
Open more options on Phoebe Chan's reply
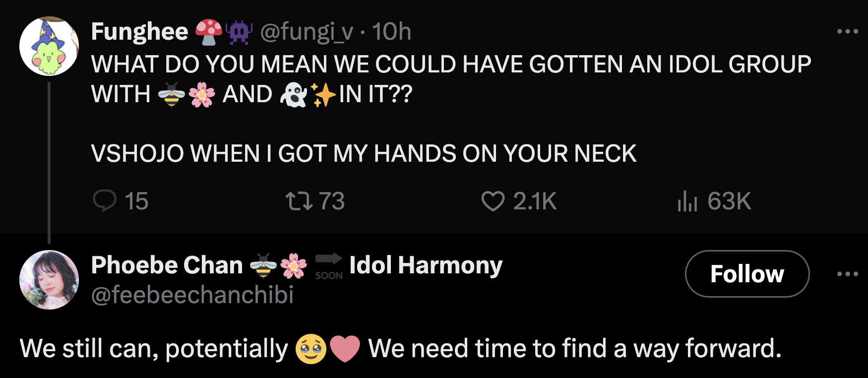pyautogui.click(x=847, y=274)
